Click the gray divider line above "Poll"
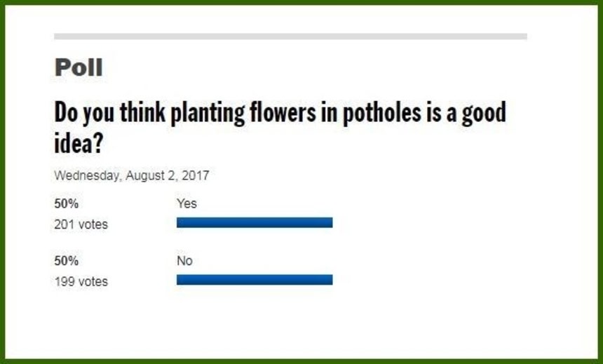Image resolution: width=603 pixels, height=364 pixels. (290, 36)
